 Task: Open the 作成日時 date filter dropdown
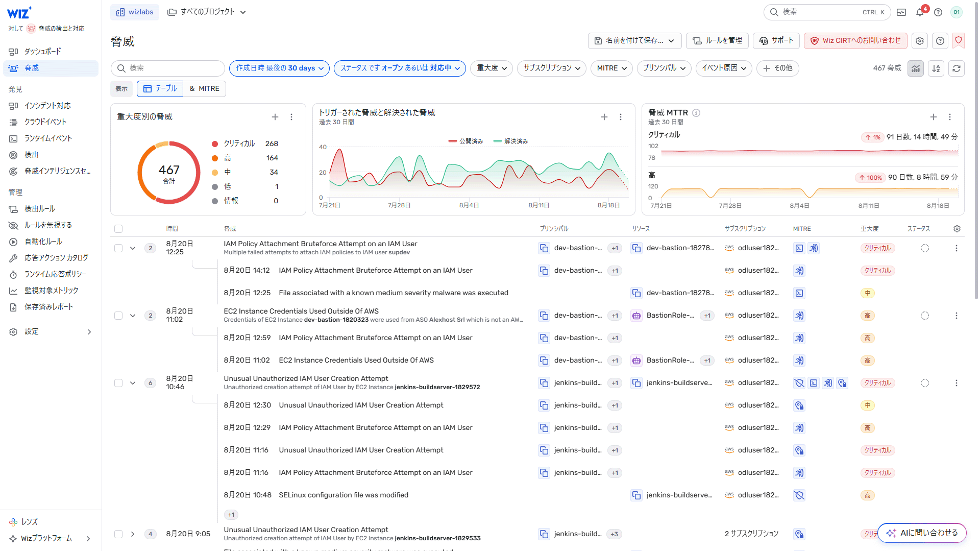click(x=279, y=68)
